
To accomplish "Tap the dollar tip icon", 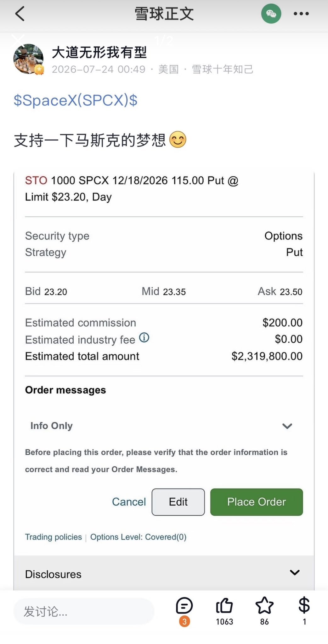I will 304,605.
